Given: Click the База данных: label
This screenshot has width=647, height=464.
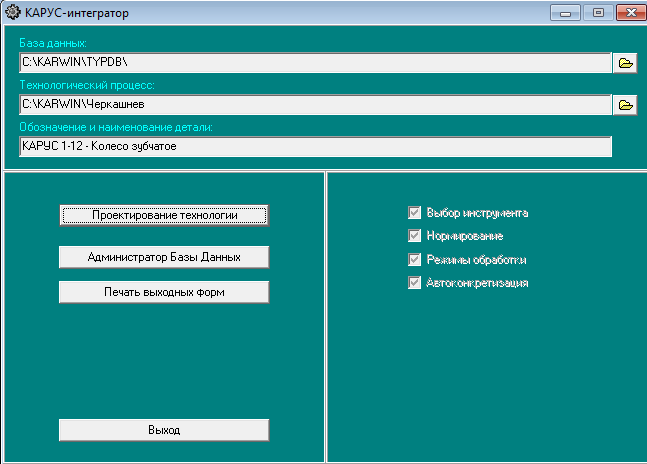Looking at the screenshot, I should click(x=53, y=43).
